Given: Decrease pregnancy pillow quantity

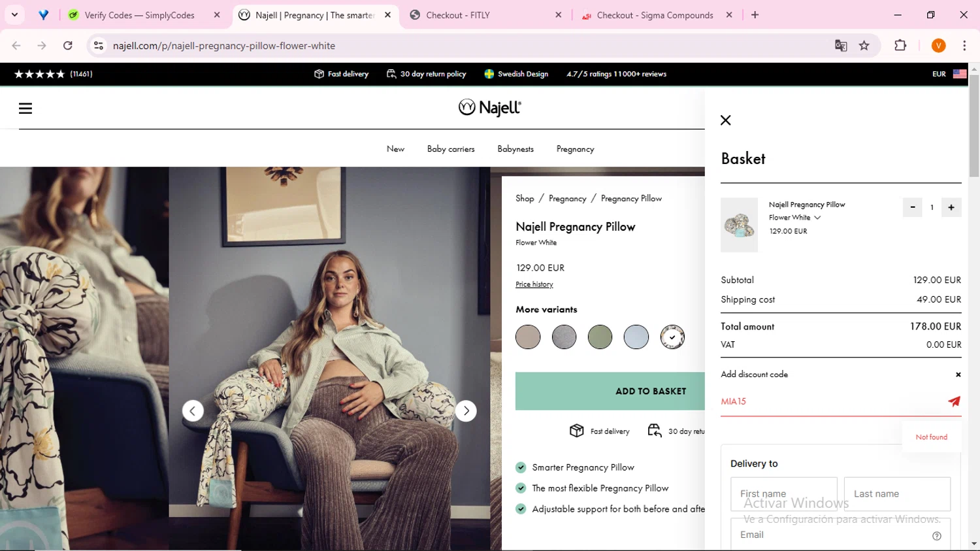Looking at the screenshot, I should tap(912, 207).
